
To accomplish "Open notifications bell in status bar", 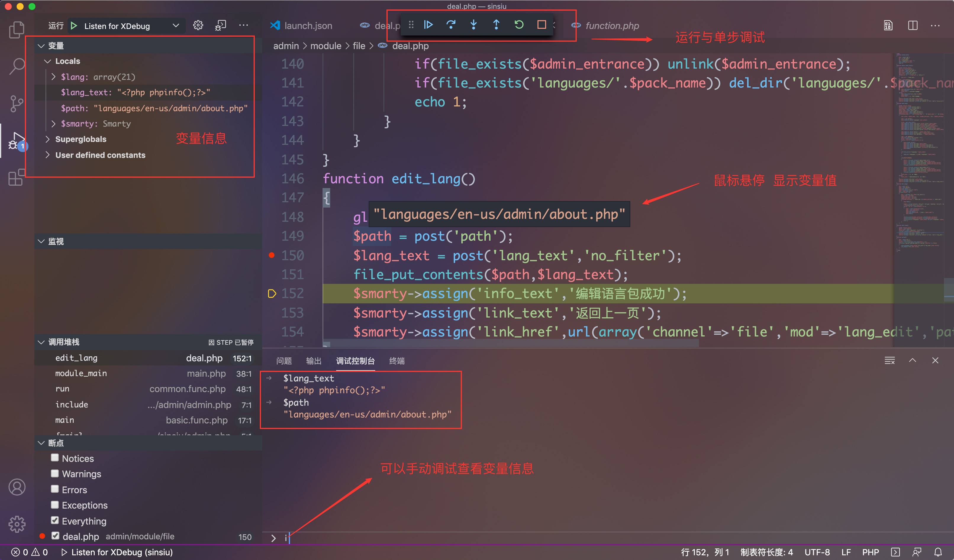I will coord(938,552).
